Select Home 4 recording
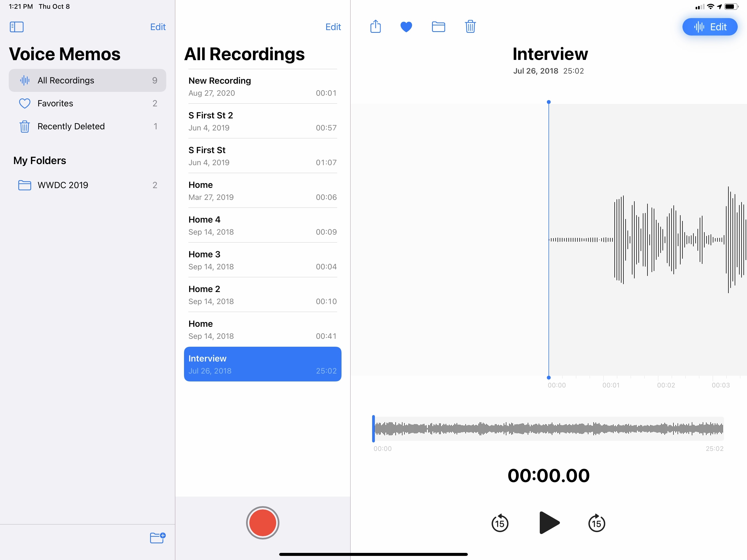The height and width of the screenshot is (560, 747). [x=262, y=226]
